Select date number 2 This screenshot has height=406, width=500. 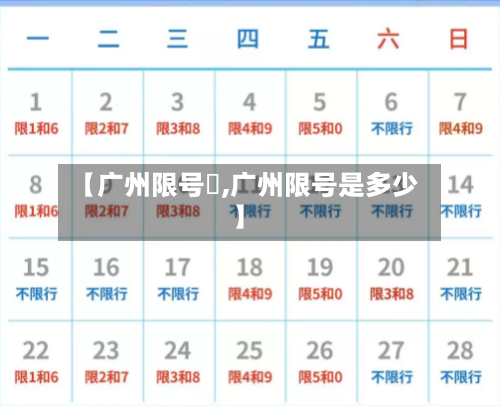click(106, 102)
